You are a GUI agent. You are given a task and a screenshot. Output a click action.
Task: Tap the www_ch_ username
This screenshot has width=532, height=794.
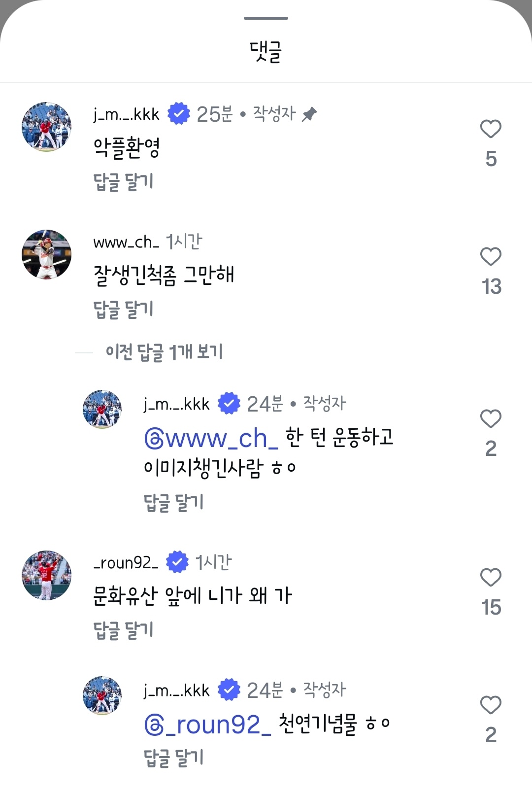click(126, 242)
